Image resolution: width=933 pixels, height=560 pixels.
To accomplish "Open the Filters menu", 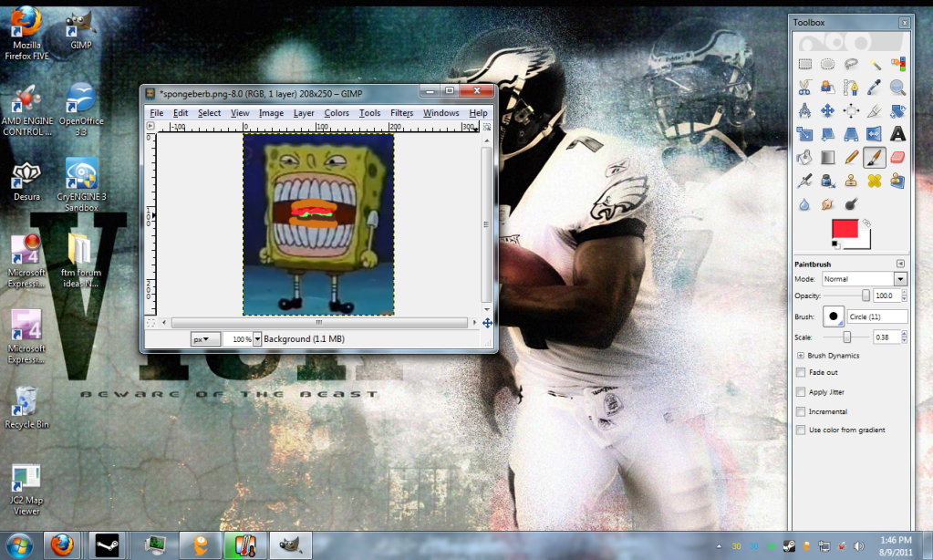I will (x=401, y=113).
